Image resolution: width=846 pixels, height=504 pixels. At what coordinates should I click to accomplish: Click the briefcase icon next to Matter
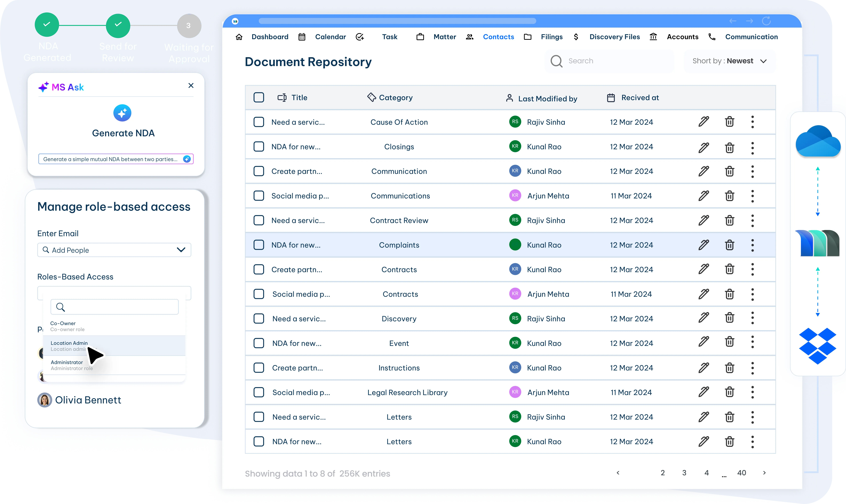point(420,37)
